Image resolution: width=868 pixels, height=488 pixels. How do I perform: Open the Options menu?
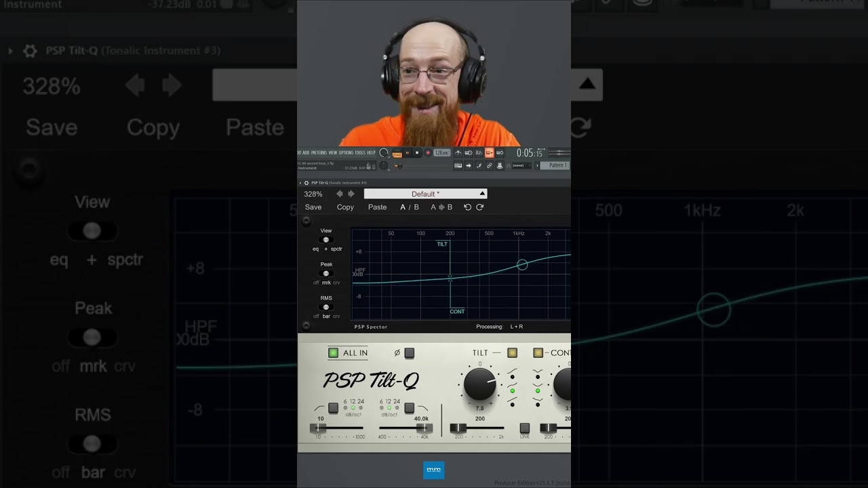(x=346, y=152)
